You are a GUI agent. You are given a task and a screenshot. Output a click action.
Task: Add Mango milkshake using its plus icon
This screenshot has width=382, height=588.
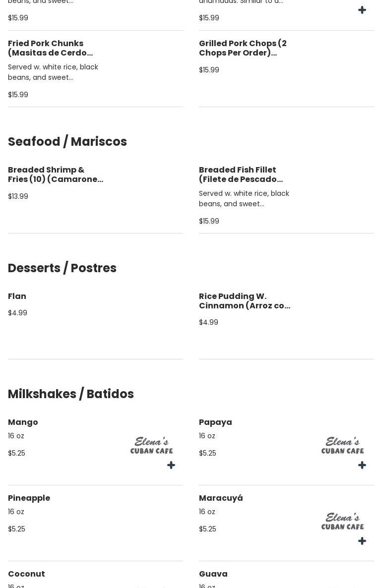[171, 465]
